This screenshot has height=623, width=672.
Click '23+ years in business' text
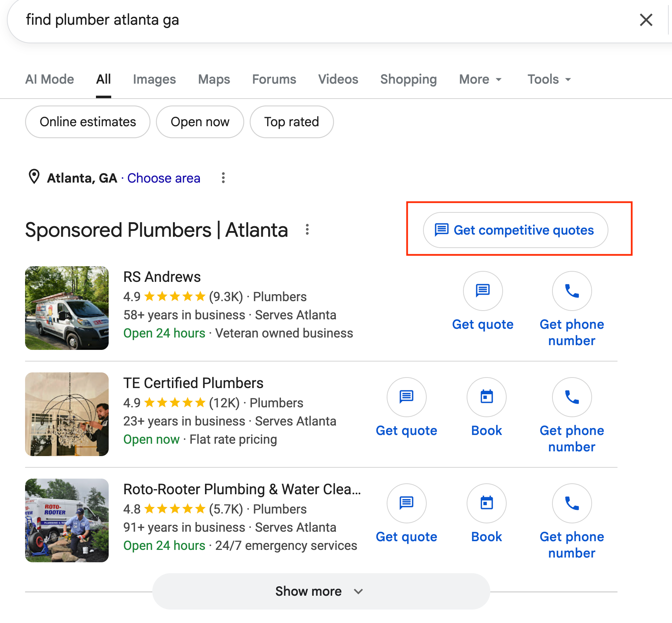tap(184, 421)
